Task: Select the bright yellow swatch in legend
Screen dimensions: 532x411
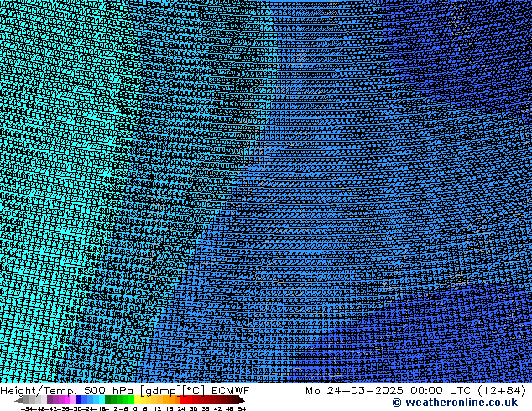Action: coord(137,400)
